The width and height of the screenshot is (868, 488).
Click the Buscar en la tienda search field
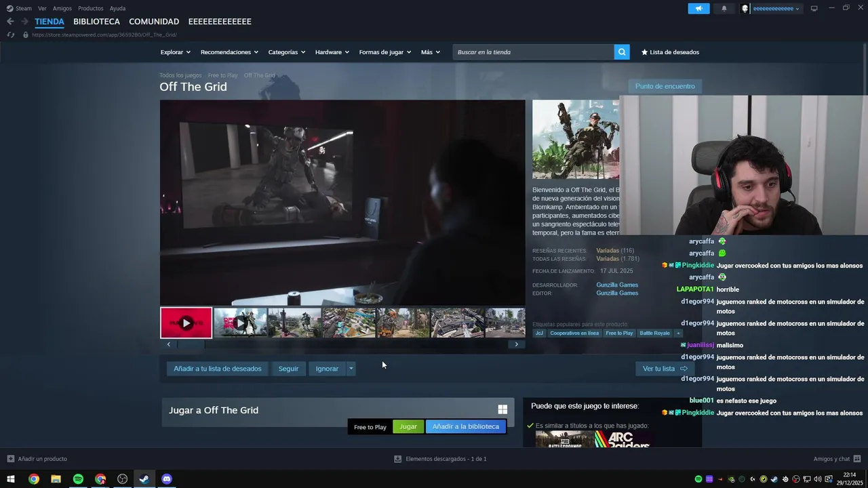(533, 52)
